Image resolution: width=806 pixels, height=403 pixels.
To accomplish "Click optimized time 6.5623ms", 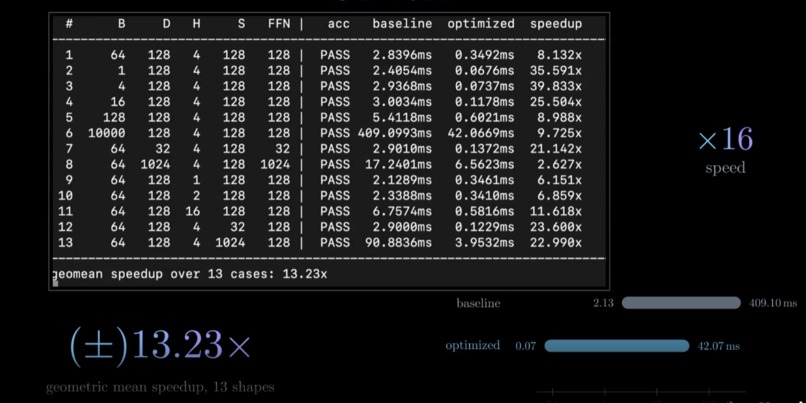I will 484,164.
